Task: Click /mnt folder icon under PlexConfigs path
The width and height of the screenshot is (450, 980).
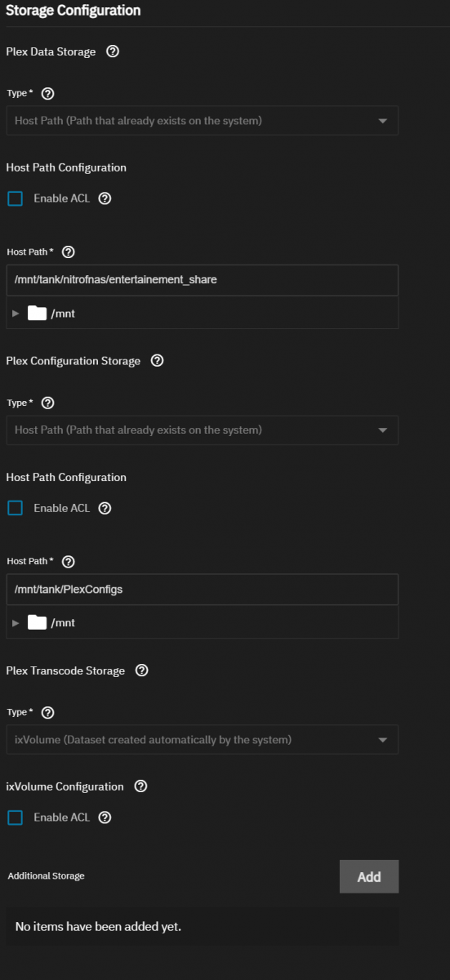Action: pos(38,622)
